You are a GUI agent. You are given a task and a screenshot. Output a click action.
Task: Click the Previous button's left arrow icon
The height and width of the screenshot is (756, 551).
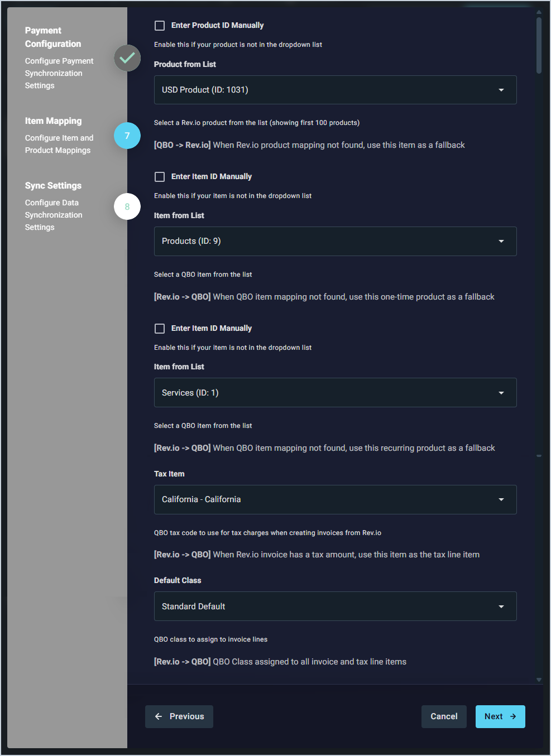(x=159, y=716)
